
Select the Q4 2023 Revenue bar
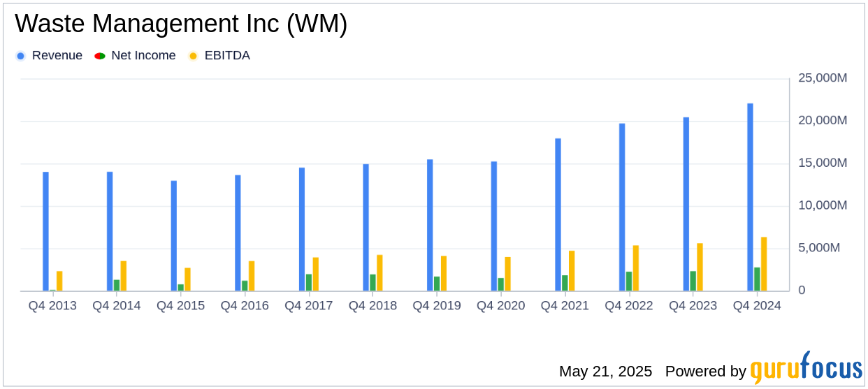[686, 205]
